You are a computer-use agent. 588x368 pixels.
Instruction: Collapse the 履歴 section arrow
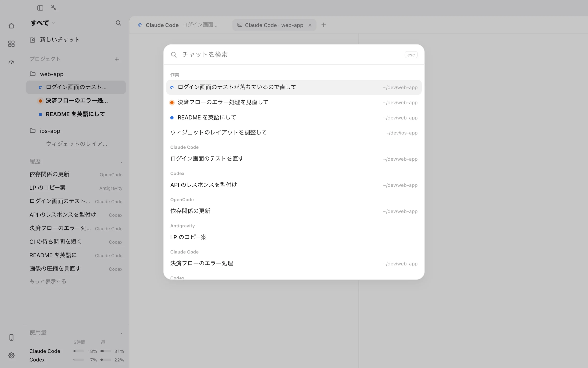(122, 162)
